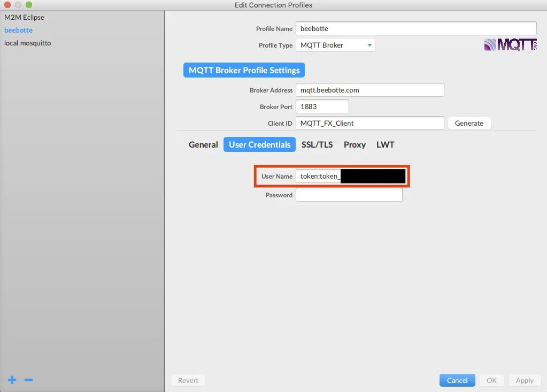Open the LWT tab

[385, 144]
